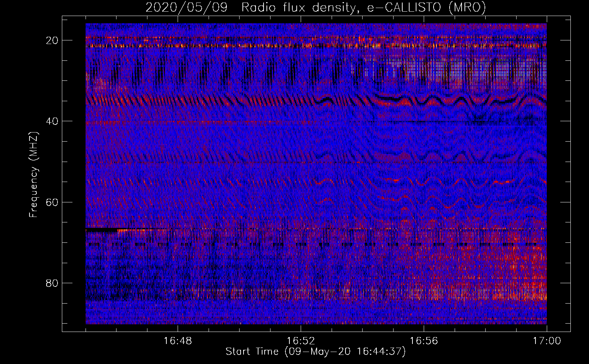Click the 60 frequency tick label

coord(52,202)
